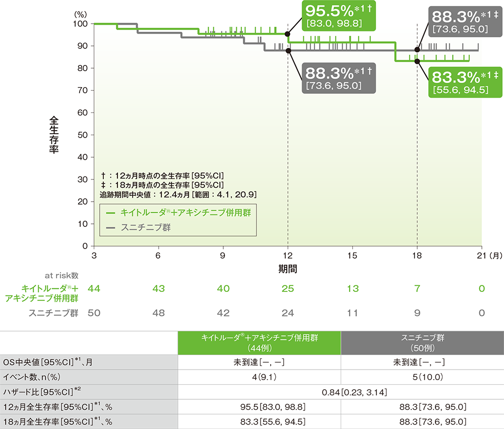Click the gray legend entry スニチニブ群
The height and width of the screenshot is (429, 504).
[139, 228]
